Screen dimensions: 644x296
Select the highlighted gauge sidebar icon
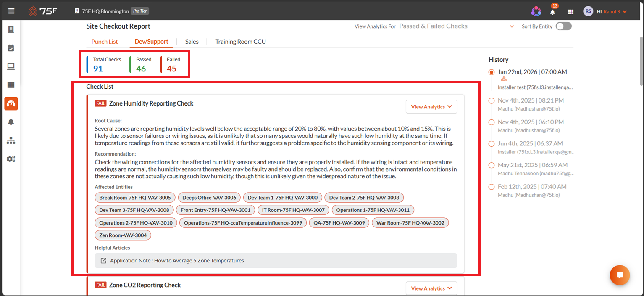point(11,103)
